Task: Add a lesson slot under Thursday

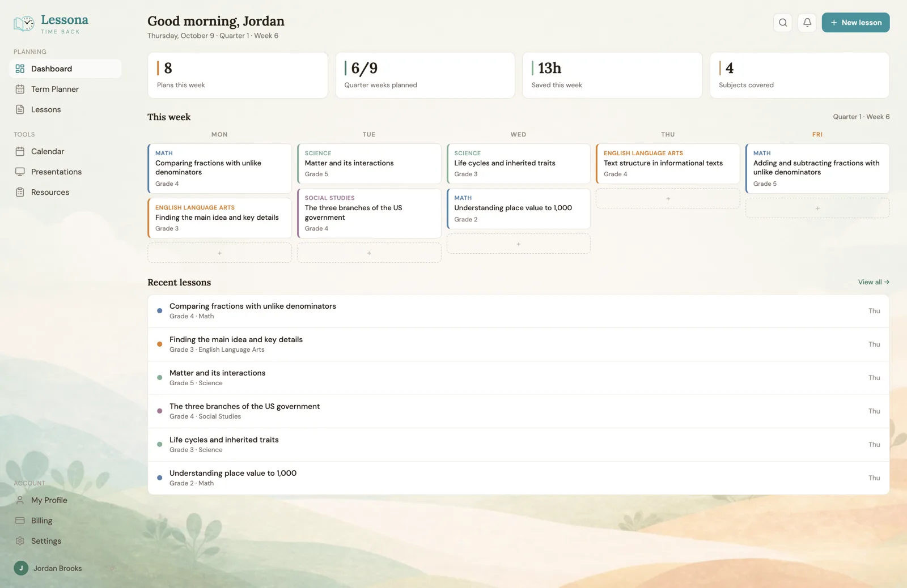Action: click(x=668, y=198)
